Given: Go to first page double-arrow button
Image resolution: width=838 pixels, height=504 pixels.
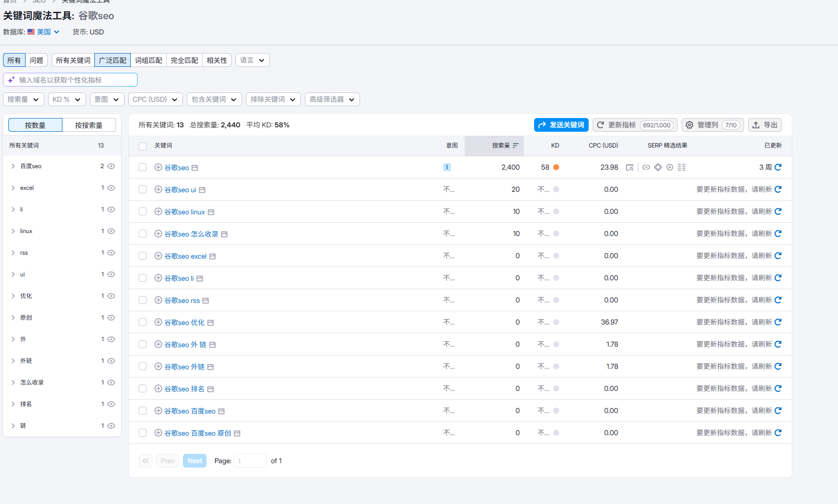Looking at the screenshot, I should pos(146,461).
